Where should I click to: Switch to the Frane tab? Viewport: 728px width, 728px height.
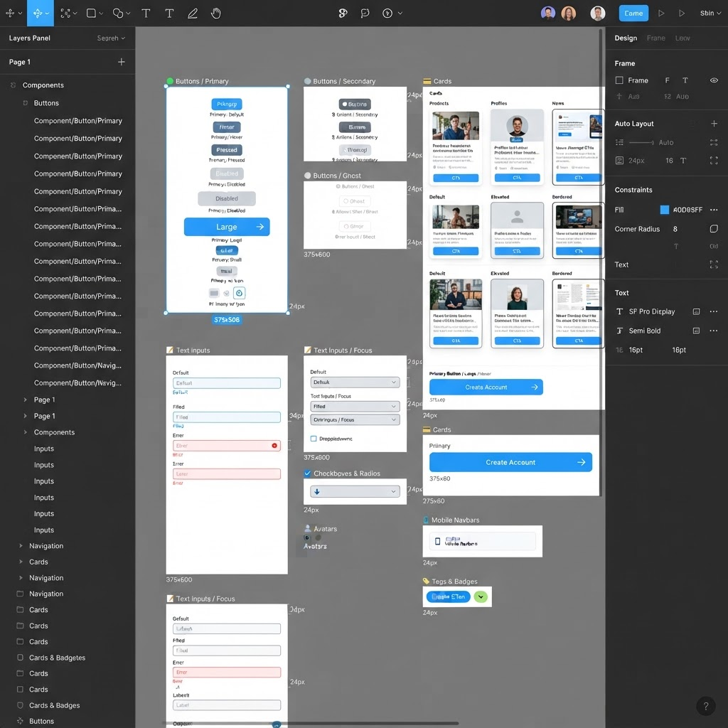[655, 38]
